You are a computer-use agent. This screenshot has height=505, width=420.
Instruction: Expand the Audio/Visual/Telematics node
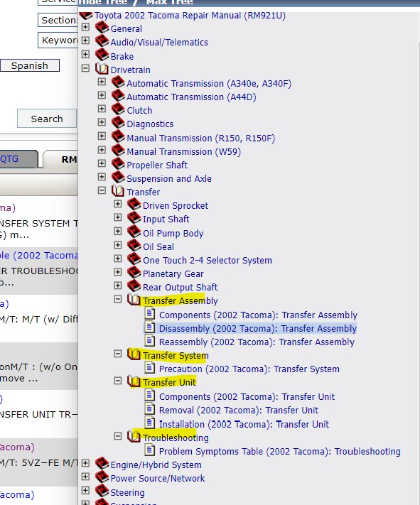click(85, 40)
